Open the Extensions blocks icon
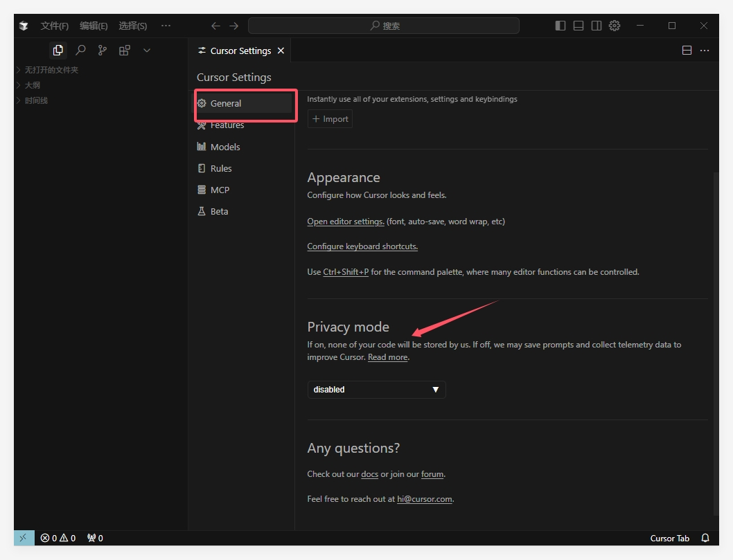The image size is (733, 560). click(x=125, y=51)
